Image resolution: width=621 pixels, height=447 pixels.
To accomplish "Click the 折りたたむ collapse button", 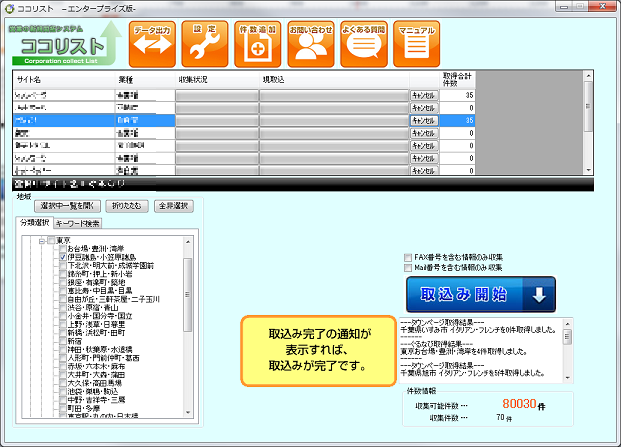I will click(x=127, y=206).
